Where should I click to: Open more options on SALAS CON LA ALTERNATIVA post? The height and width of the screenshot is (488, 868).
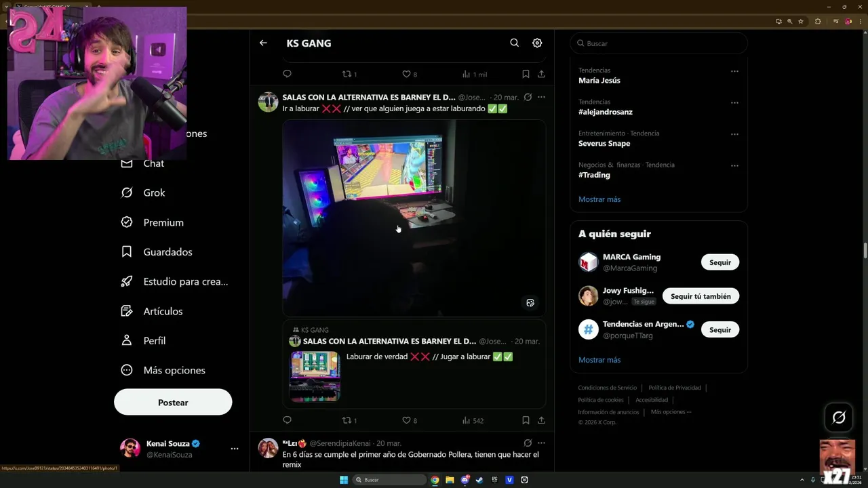[541, 97]
